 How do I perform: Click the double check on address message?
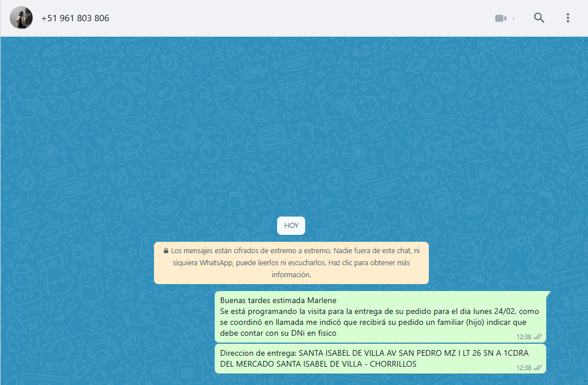point(538,368)
